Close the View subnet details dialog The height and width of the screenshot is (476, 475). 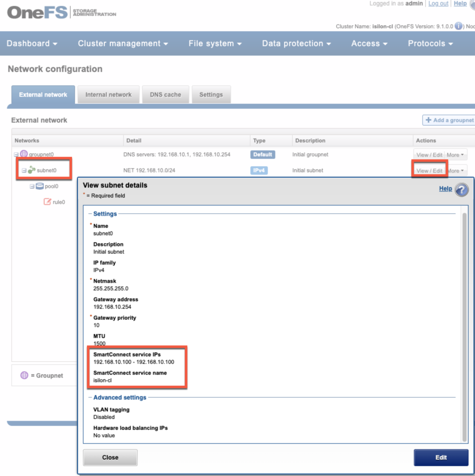click(110, 457)
